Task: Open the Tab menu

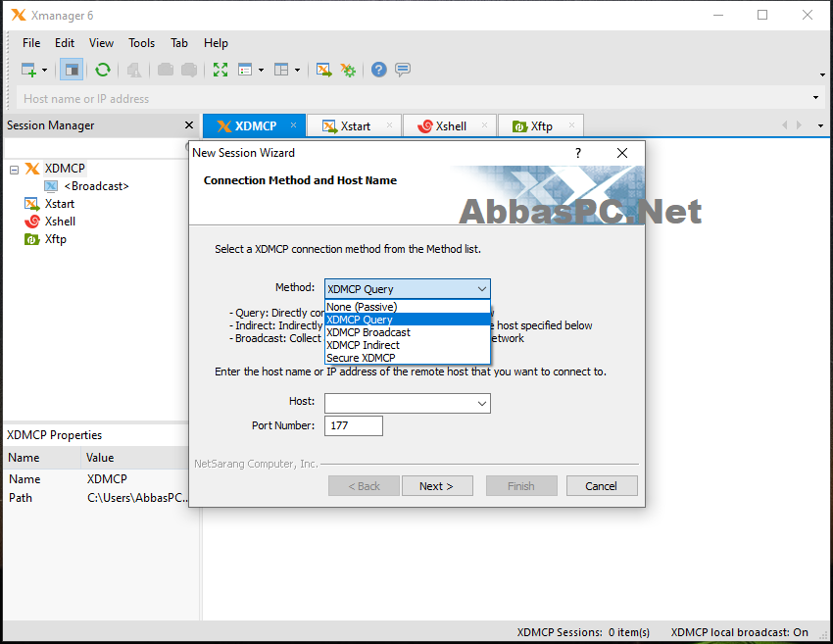Action: 179,43
